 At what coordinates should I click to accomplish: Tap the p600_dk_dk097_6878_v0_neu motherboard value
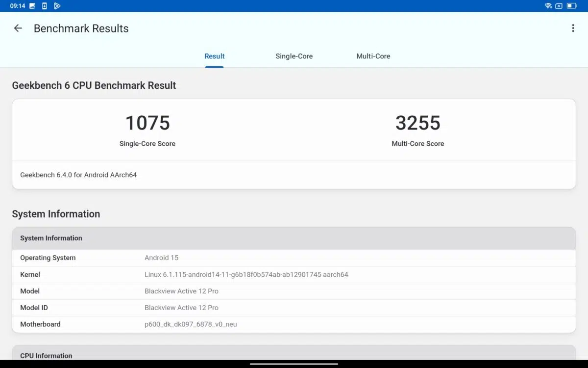(x=191, y=324)
